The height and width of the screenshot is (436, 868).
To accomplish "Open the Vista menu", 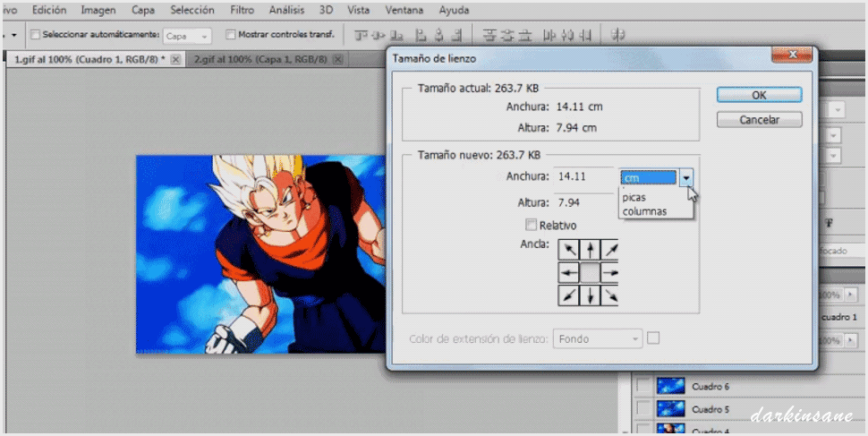I will tap(359, 10).
